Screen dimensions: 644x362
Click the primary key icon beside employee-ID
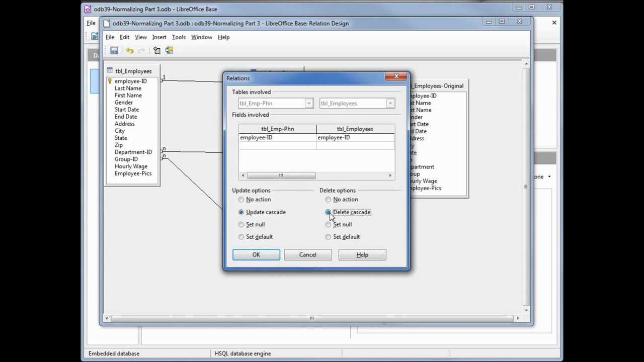pyautogui.click(x=110, y=81)
